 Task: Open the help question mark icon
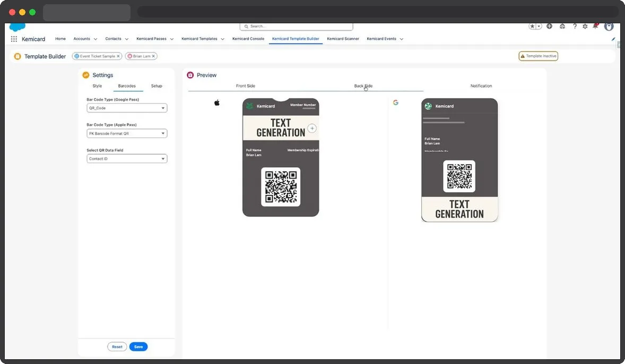tap(575, 26)
